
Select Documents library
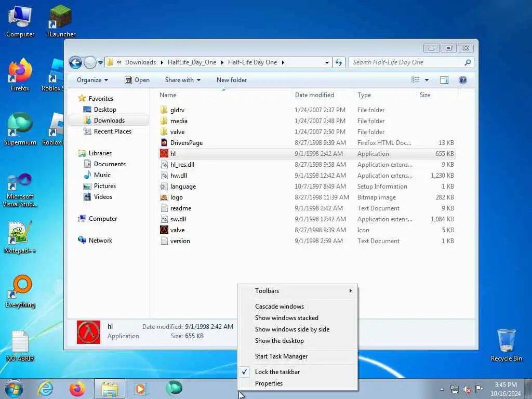(x=110, y=164)
